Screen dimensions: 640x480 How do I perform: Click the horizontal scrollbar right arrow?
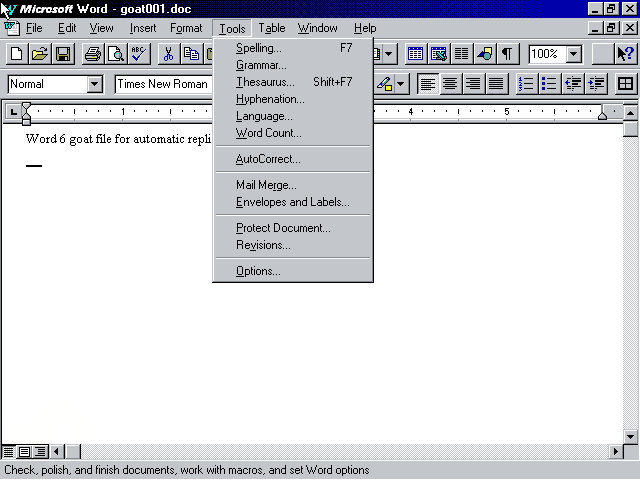pos(616,452)
